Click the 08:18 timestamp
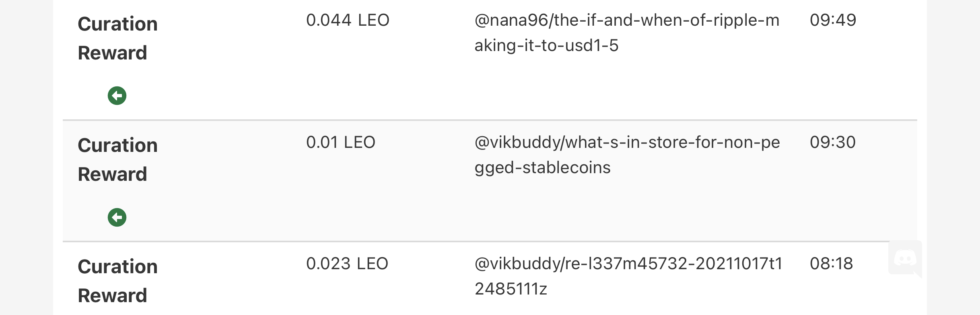The height and width of the screenshot is (315, 980). 832,264
